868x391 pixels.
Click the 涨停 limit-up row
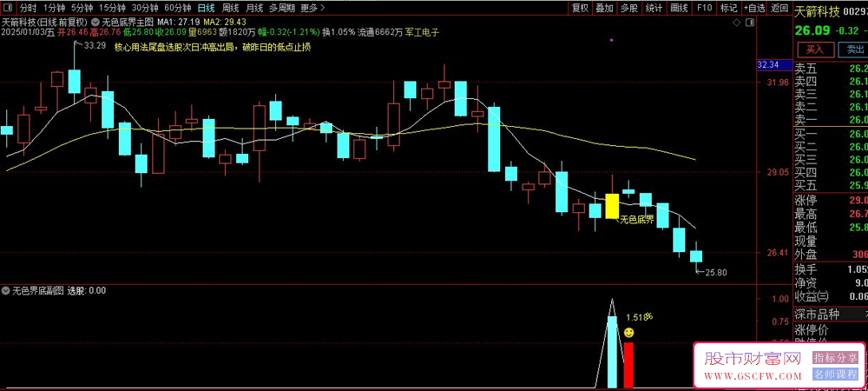[x=831, y=200]
